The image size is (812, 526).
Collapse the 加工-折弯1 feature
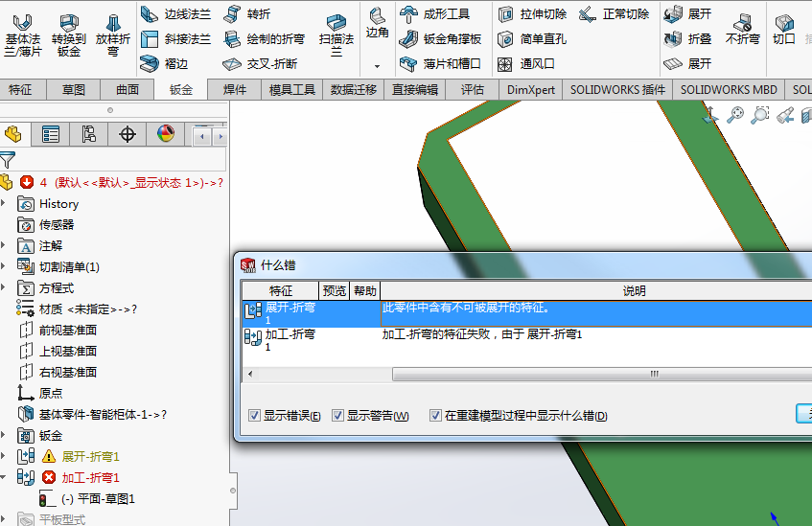3,477
